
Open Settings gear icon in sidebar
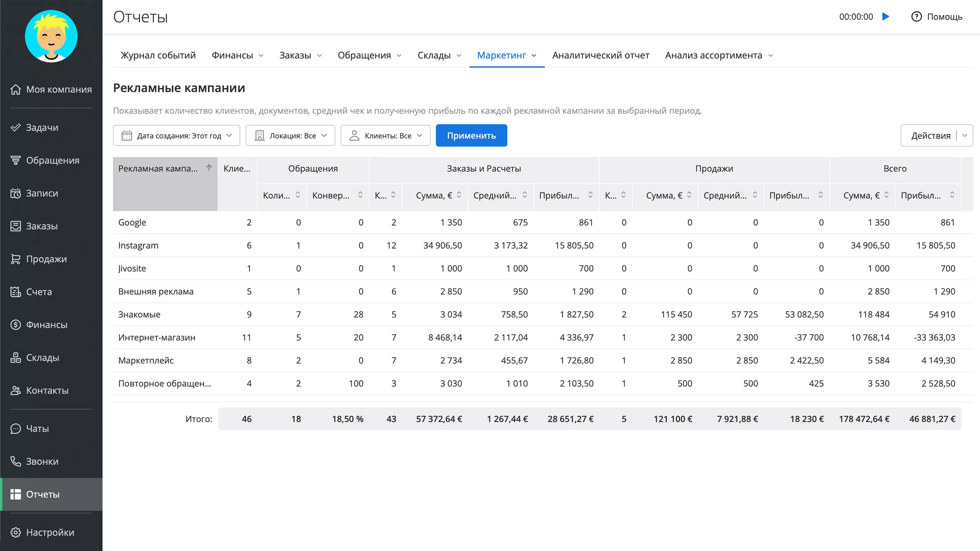pos(15,532)
